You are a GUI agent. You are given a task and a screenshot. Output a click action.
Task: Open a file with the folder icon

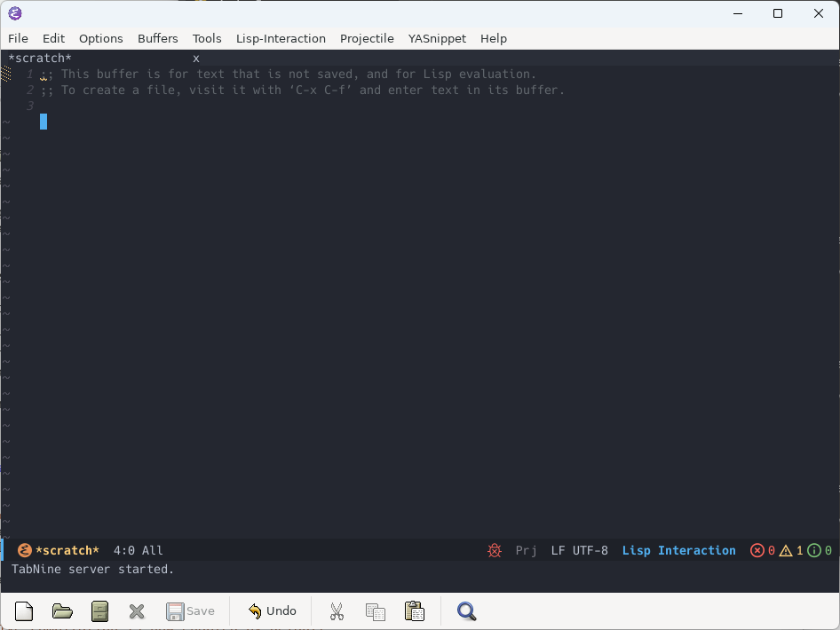tap(62, 610)
